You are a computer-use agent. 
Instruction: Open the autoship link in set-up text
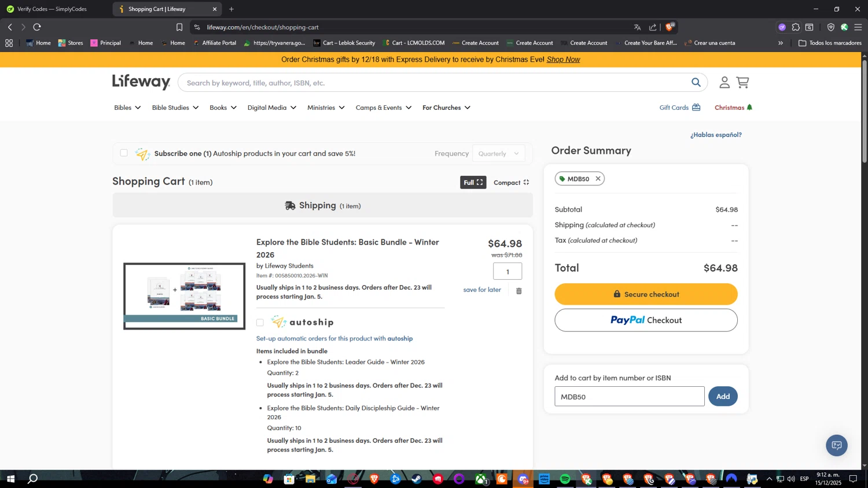point(400,338)
